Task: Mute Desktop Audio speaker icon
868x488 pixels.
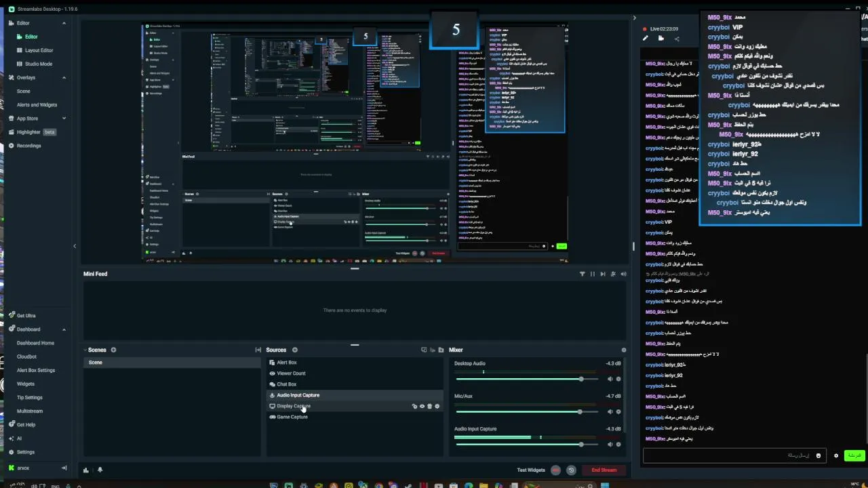Action: (610, 379)
